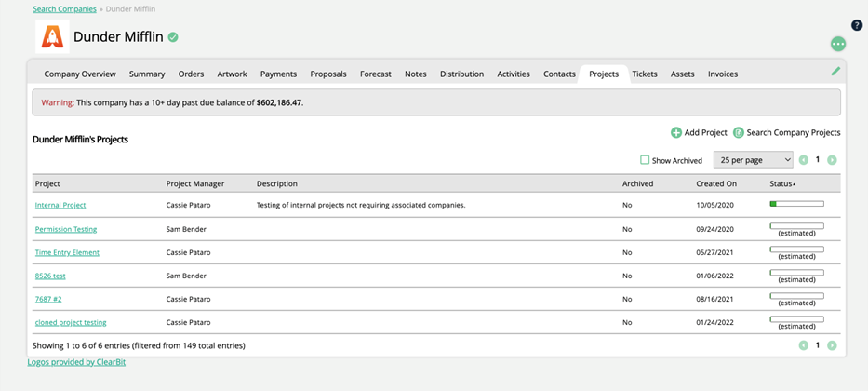
Task: Open the 8526 test project
Action: click(x=50, y=276)
